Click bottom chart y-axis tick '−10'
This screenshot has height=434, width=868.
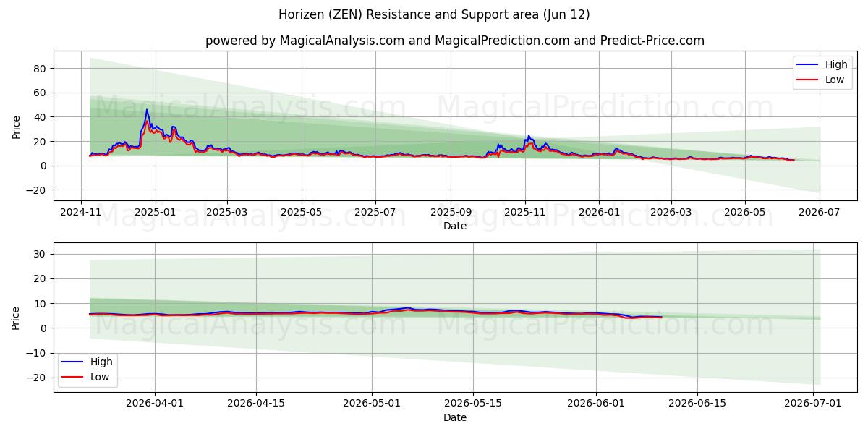[37, 353]
